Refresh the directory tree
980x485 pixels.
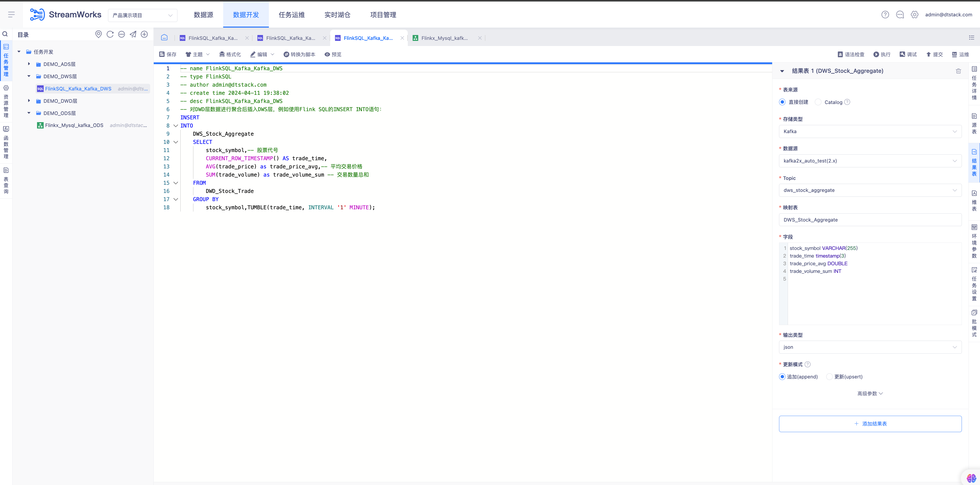tap(110, 34)
